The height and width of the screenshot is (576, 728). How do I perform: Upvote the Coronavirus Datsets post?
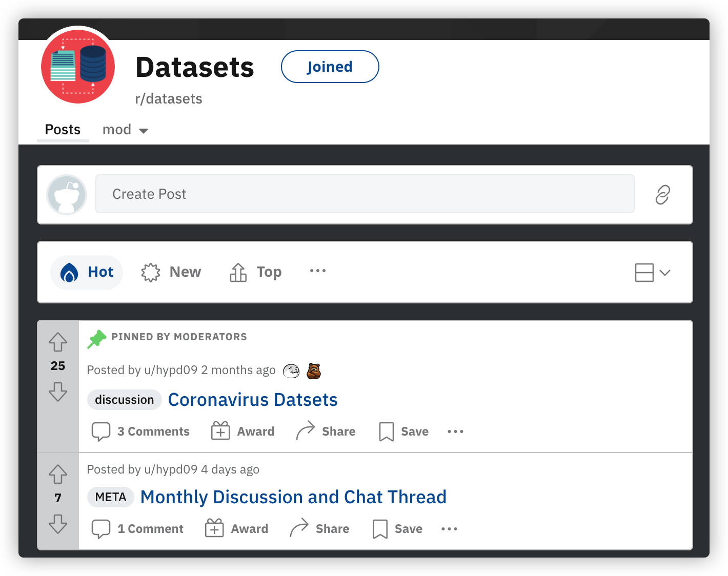coord(58,342)
